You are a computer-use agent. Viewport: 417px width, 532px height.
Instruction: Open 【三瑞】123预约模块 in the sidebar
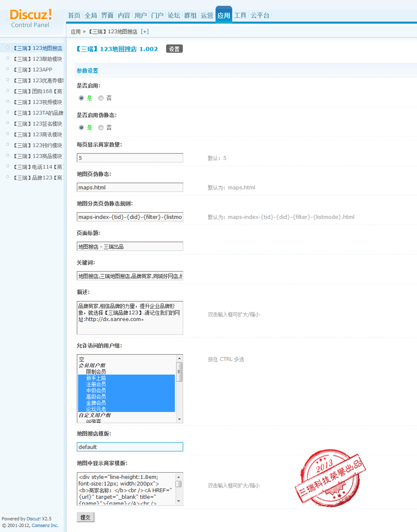pos(38,145)
